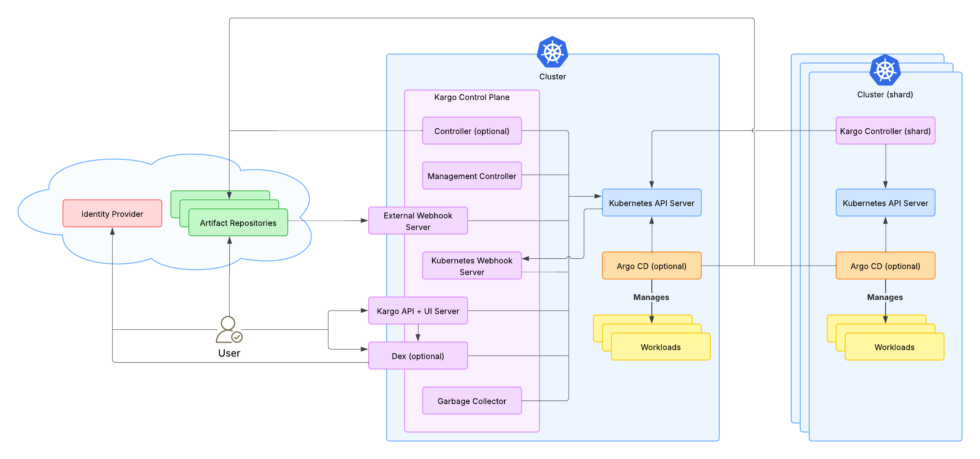Select the Workloads box in main cluster

coord(660,347)
